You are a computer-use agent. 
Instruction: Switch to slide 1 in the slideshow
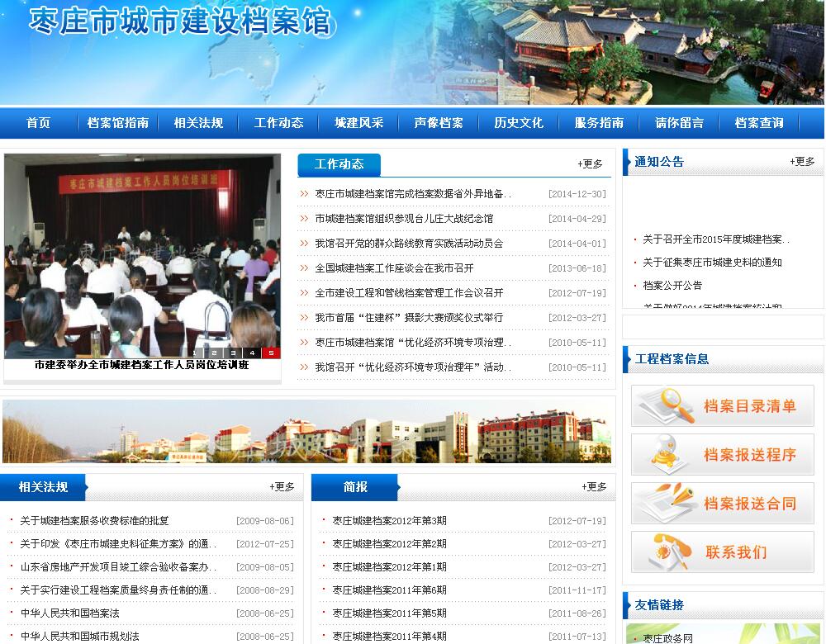(195, 353)
